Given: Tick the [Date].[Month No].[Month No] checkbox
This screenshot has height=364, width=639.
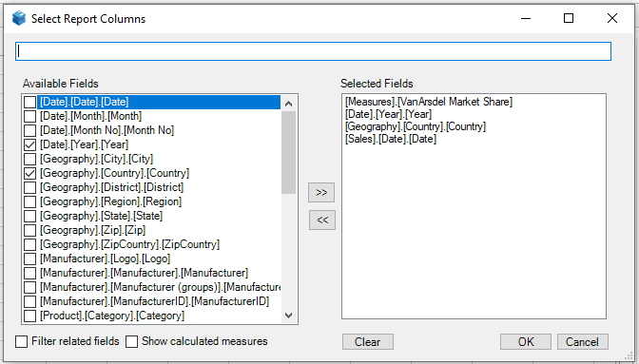Looking at the screenshot, I should pos(29,130).
